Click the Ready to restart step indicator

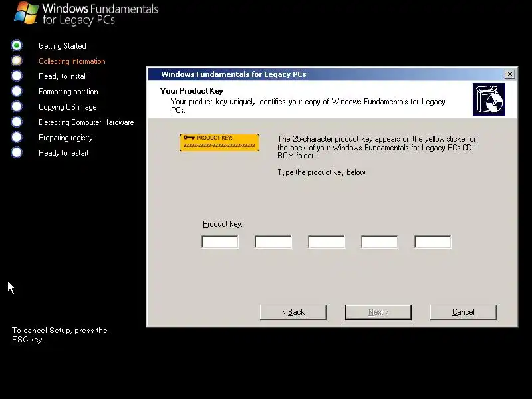(x=17, y=152)
